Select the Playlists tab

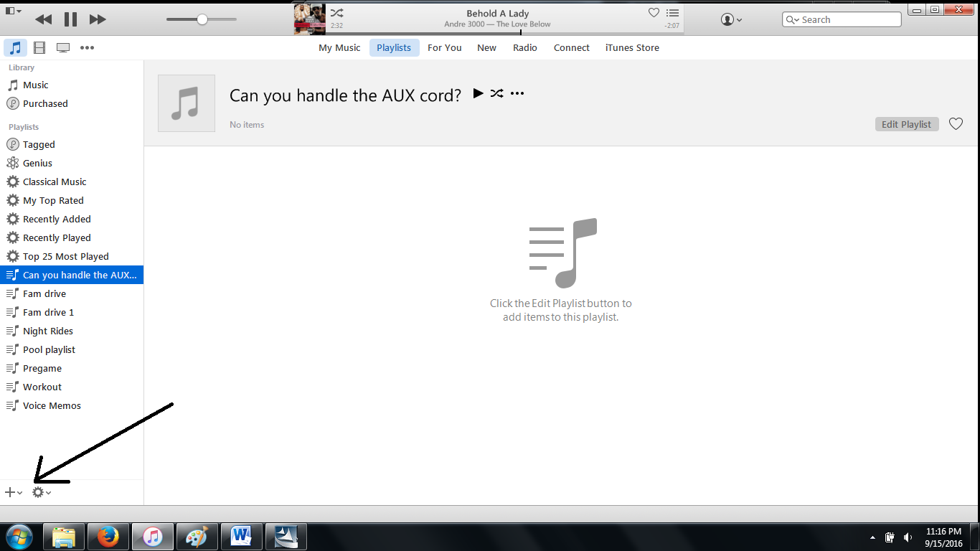(x=394, y=48)
